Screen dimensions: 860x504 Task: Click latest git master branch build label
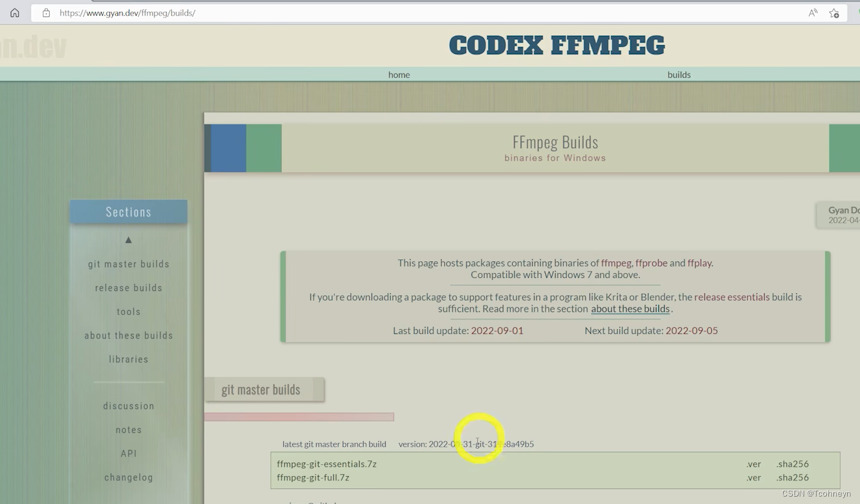coord(334,444)
